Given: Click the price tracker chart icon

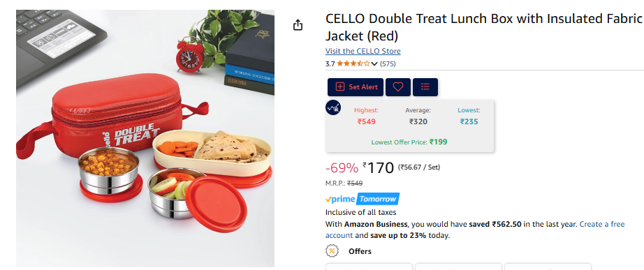Looking at the screenshot, I should [x=333, y=107].
